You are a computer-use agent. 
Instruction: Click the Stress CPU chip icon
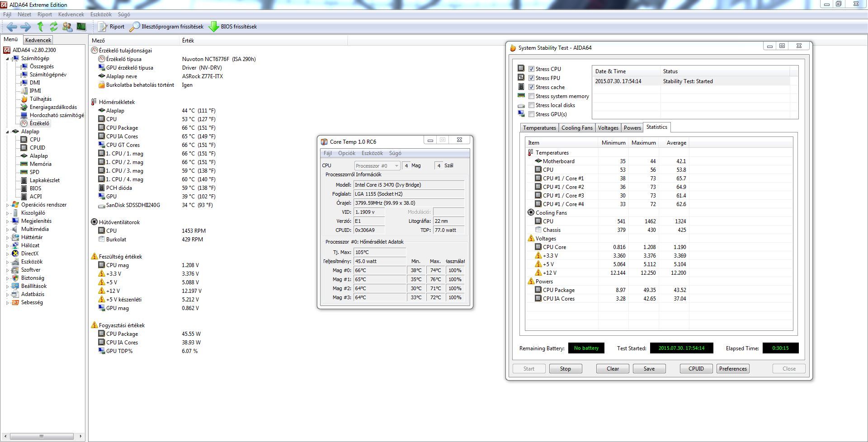pos(521,69)
